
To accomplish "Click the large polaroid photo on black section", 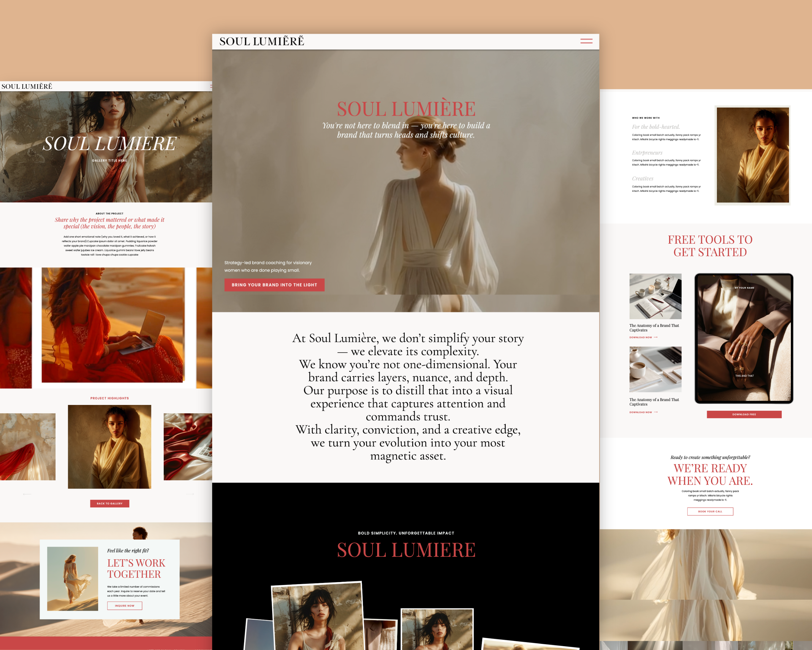I will [x=318, y=618].
